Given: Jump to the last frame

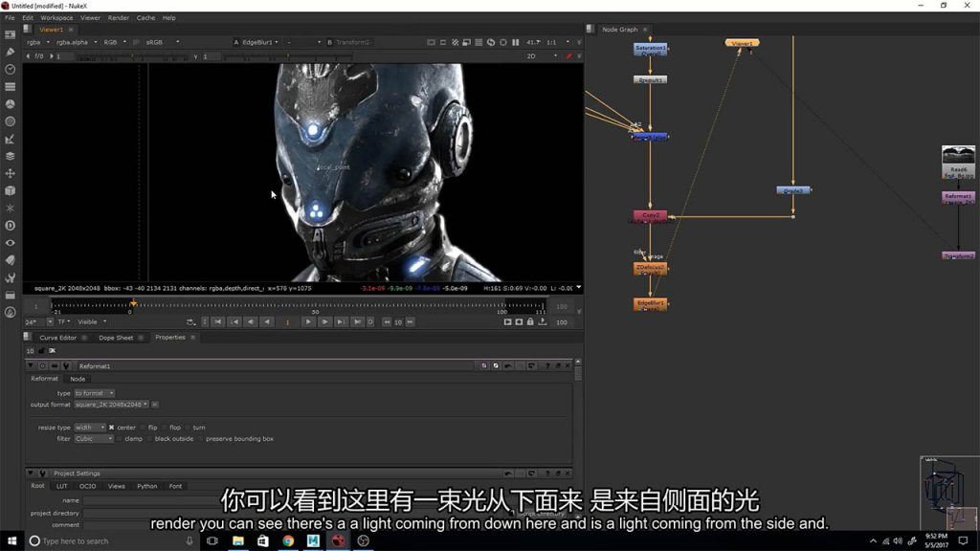Looking at the screenshot, I should point(357,322).
